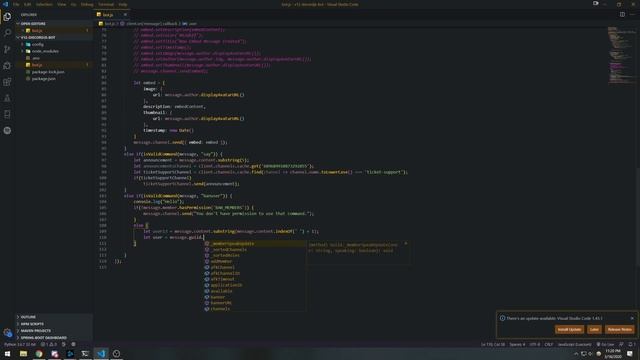Dismiss the update notification with its X
The image size is (640, 360).
(x=632, y=318)
